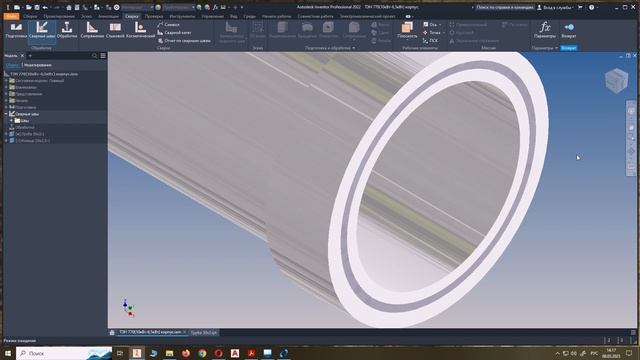The height and width of the screenshot is (360, 640).
Task: Click the navigation wheel on the navigation bar
Action: (631, 111)
